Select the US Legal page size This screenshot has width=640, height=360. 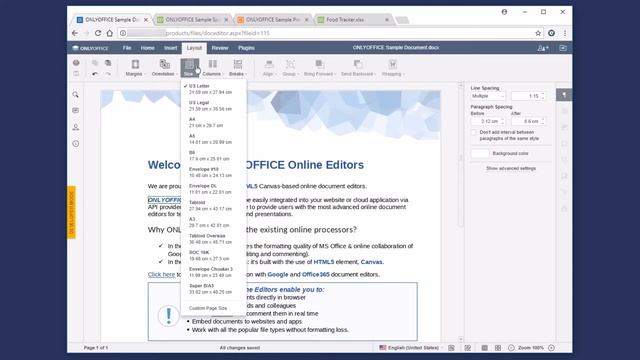(213, 106)
